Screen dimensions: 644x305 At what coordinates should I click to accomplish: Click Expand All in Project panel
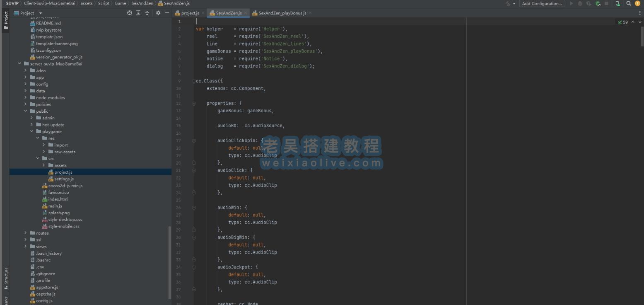pyautogui.click(x=138, y=13)
